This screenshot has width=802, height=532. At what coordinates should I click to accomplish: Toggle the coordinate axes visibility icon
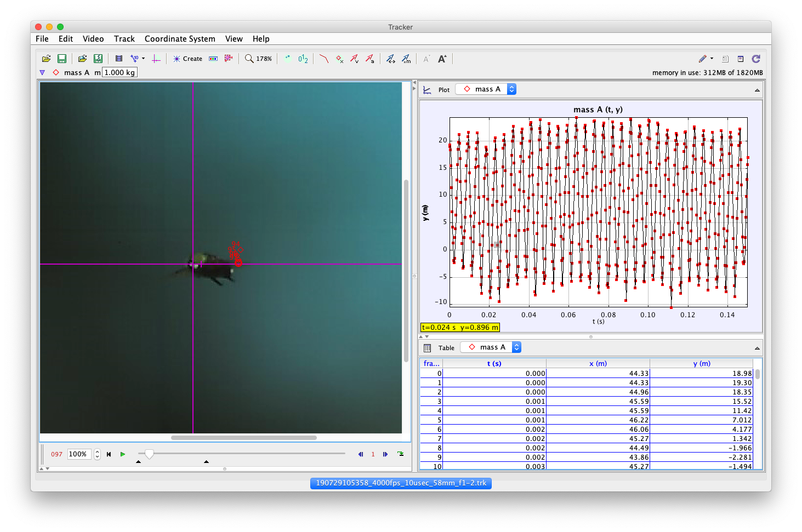(x=156, y=59)
